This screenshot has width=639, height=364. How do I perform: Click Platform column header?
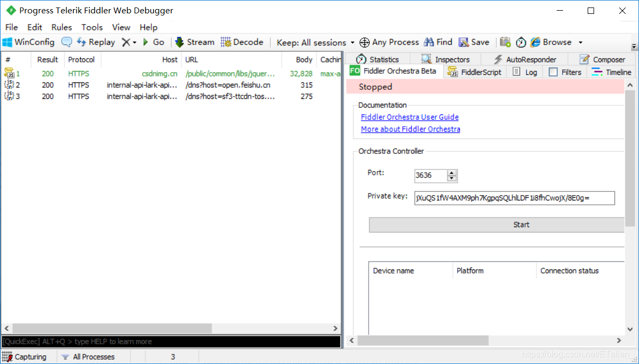(x=494, y=271)
